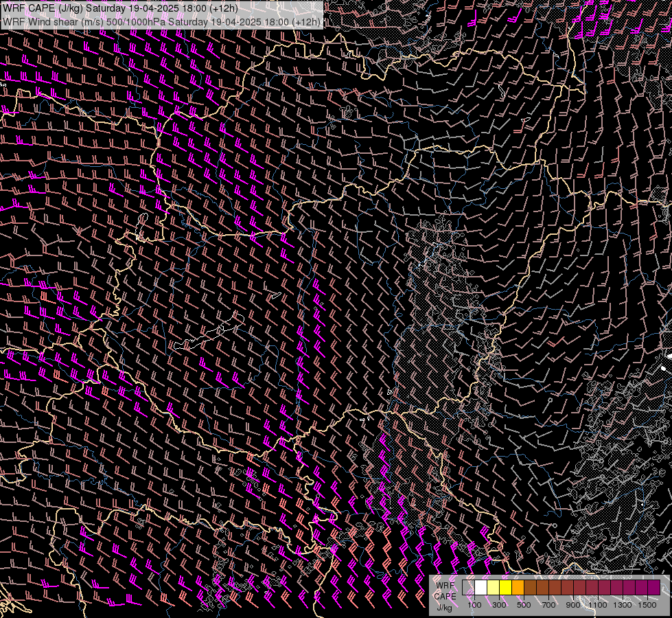Click the WRF CAPE title line
Screen dimensions: 672x618
120,8
